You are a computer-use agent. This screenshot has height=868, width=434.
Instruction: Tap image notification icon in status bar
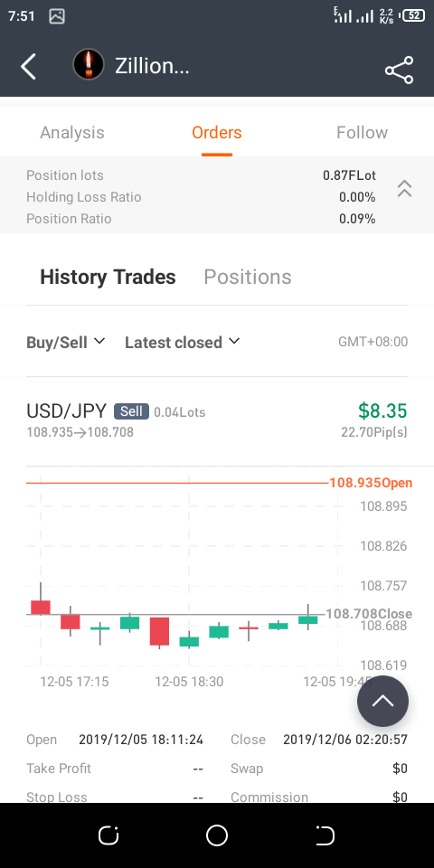(57, 16)
